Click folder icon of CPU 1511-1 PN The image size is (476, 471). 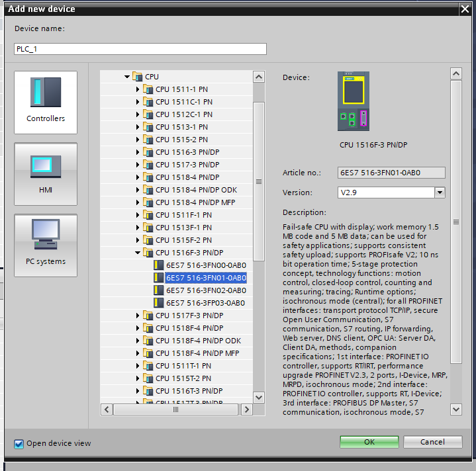point(148,89)
